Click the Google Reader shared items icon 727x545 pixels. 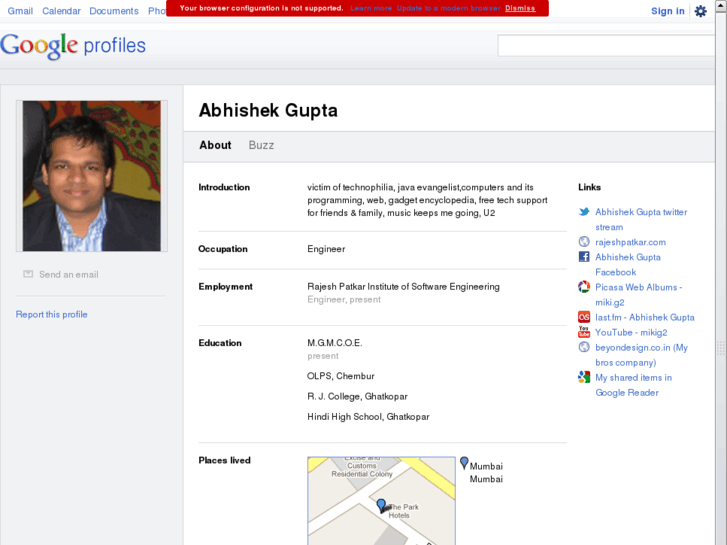point(584,377)
